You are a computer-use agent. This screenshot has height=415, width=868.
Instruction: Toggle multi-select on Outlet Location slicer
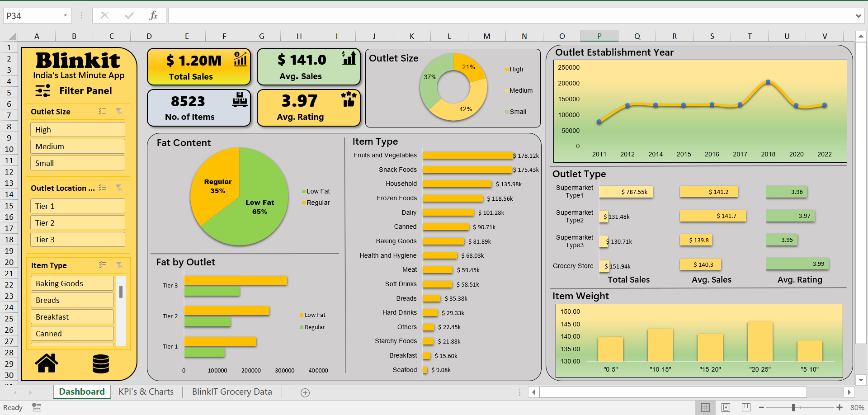coord(103,188)
